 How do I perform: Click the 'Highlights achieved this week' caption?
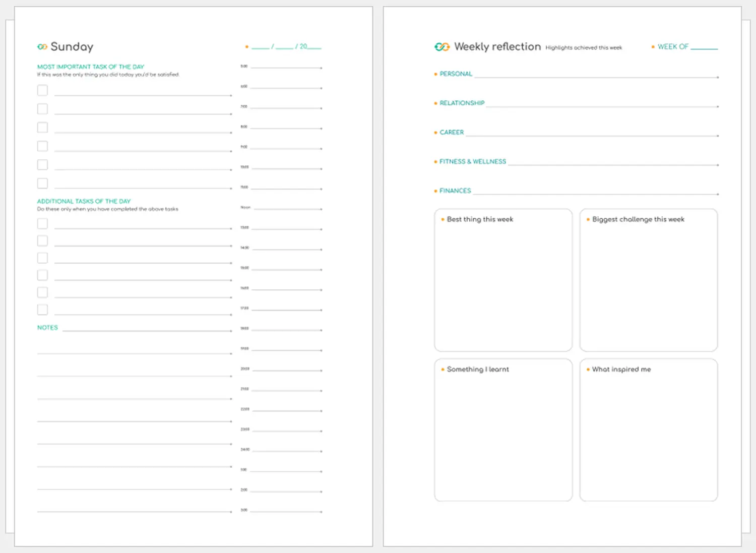click(x=584, y=48)
